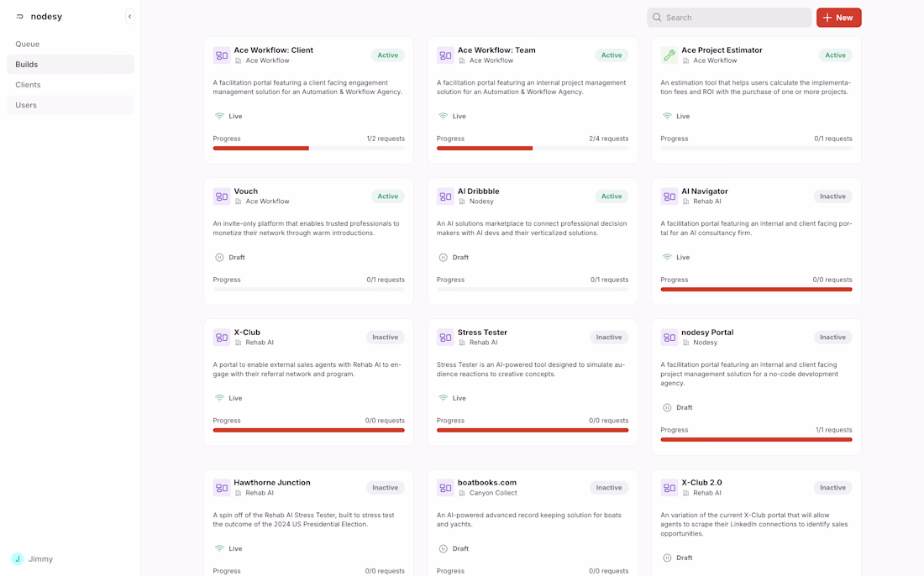This screenshot has width=924, height=576.
Task: Click the building icon beside Canyon Collect
Action: tap(462, 493)
